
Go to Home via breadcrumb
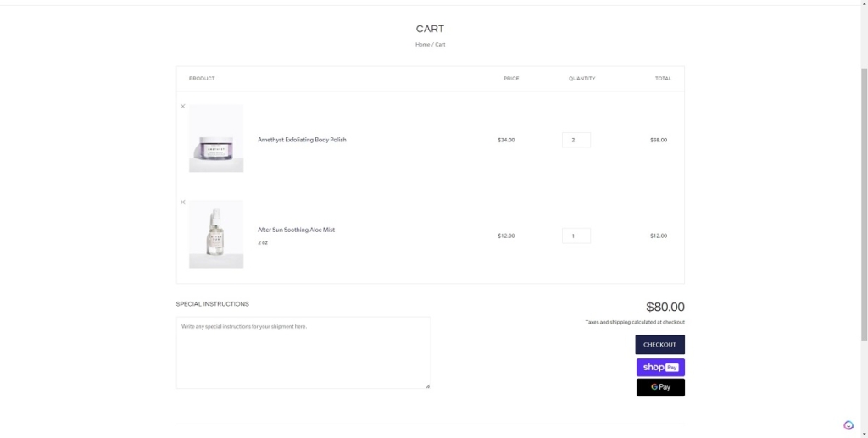pyautogui.click(x=422, y=45)
